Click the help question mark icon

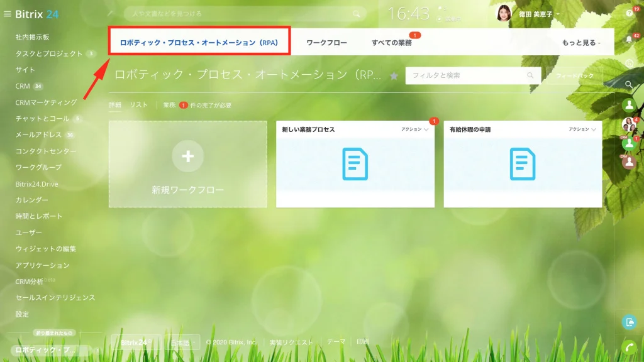pos(629,14)
